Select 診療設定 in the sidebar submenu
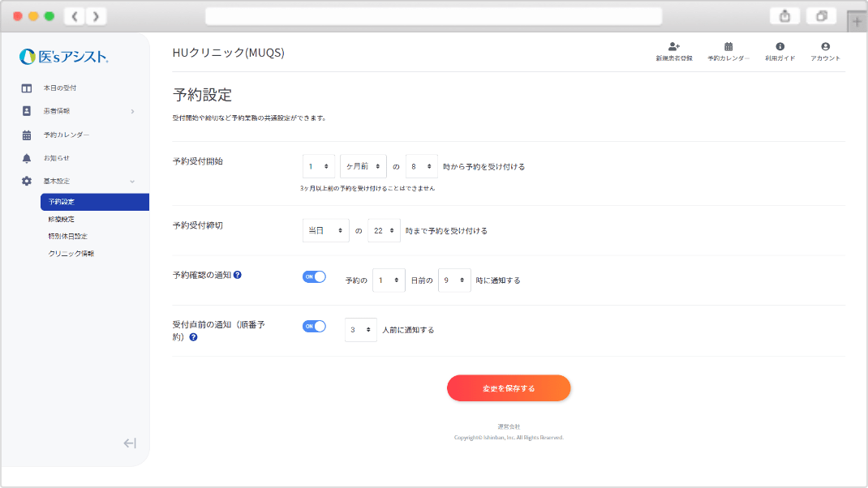Screen dimensions: 868x488 [x=62, y=219]
